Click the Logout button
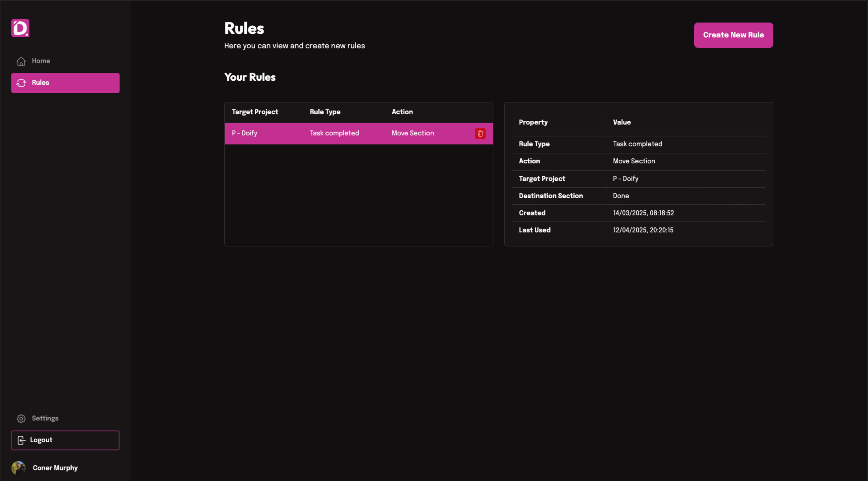 (65, 440)
